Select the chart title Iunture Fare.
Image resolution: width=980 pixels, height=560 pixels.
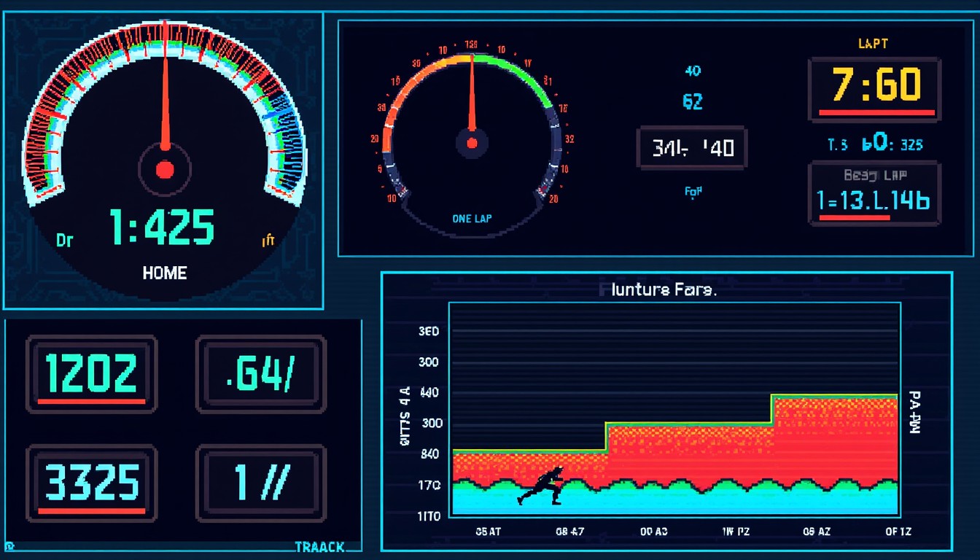tap(663, 290)
